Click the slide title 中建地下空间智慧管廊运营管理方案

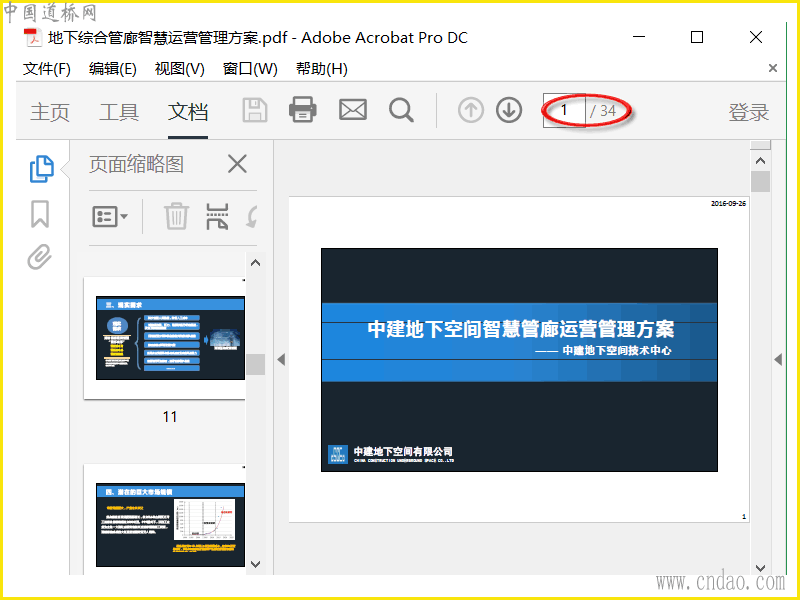(521, 329)
